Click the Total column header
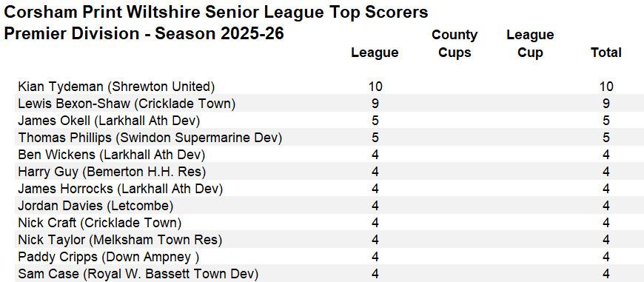Image resolution: width=644 pixels, height=282 pixels. (x=606, y=53)
